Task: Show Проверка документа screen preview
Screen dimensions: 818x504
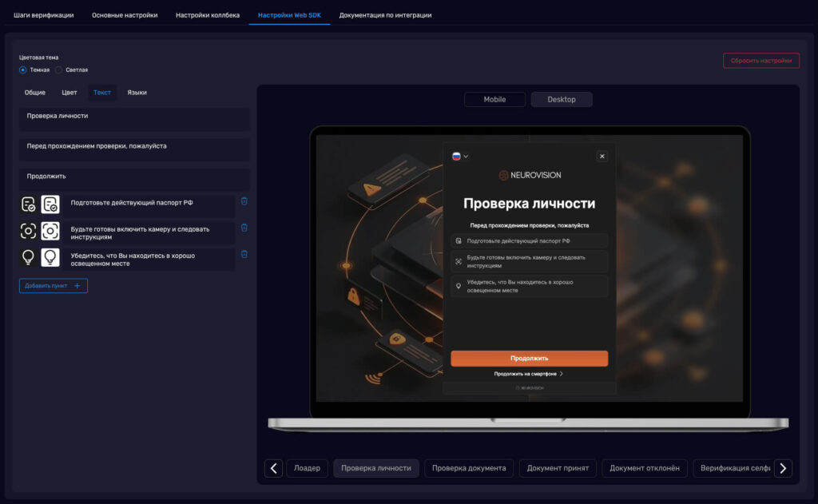Action: point(469,468)
